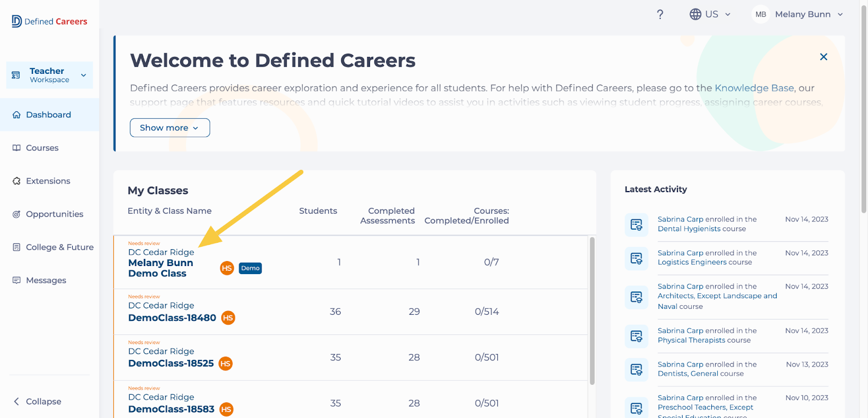Click the College & Future icon
The width and height of the screenshot is (868, 418).
click(16, 247)
